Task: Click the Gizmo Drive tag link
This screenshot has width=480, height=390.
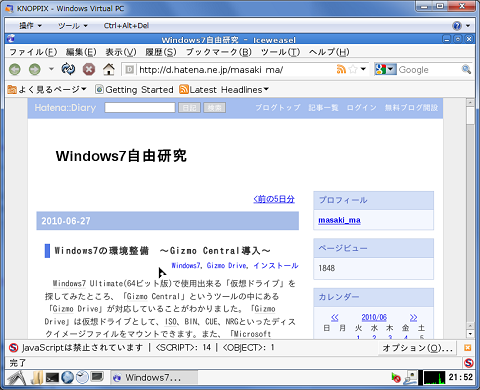Action: (226, 266)
